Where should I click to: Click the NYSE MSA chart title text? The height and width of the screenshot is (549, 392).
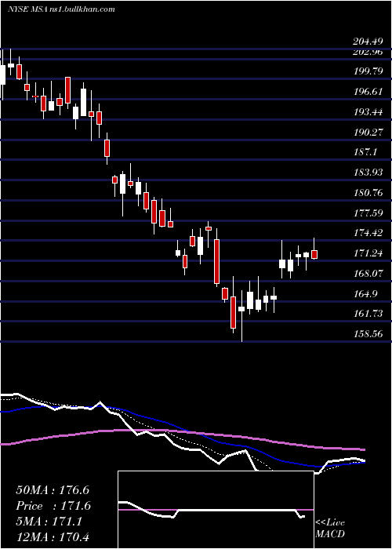coord(61,9)
